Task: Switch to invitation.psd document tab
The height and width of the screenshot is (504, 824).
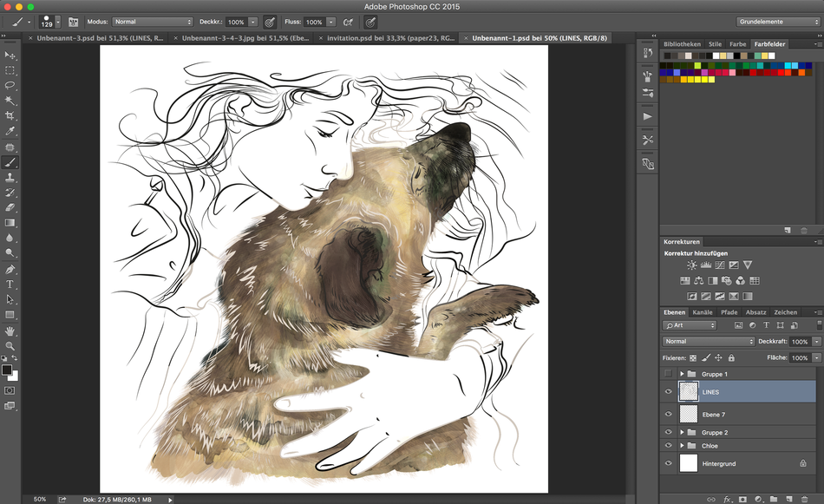Action: (390, 38)
